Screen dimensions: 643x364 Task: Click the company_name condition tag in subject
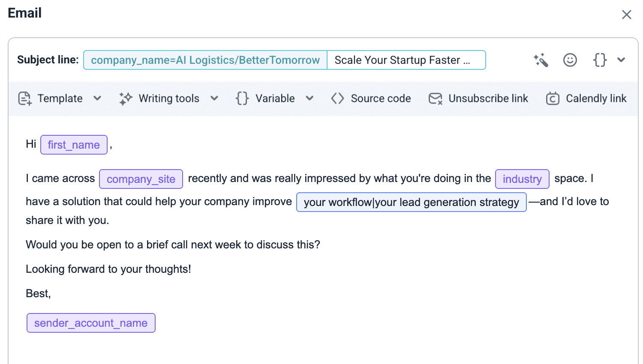205,60
